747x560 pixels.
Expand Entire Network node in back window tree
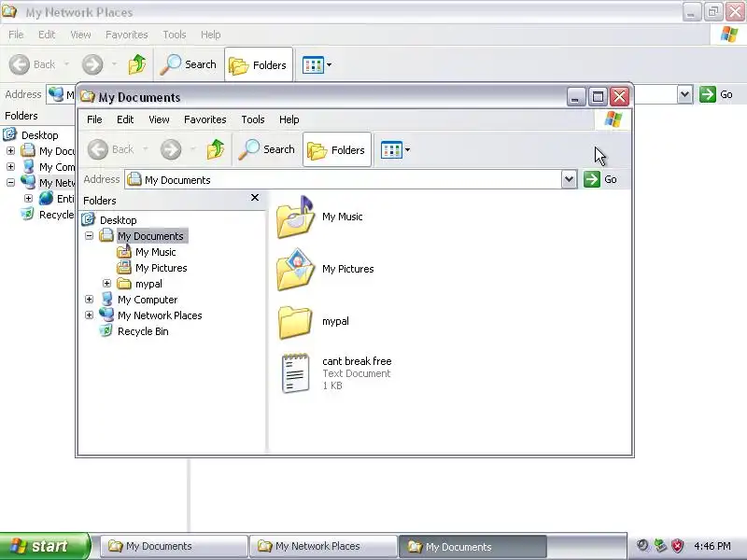pos(29,198)
